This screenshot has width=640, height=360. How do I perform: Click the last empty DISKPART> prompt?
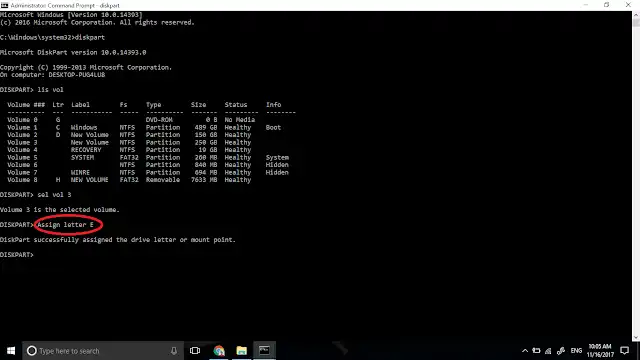pos(17,255)
